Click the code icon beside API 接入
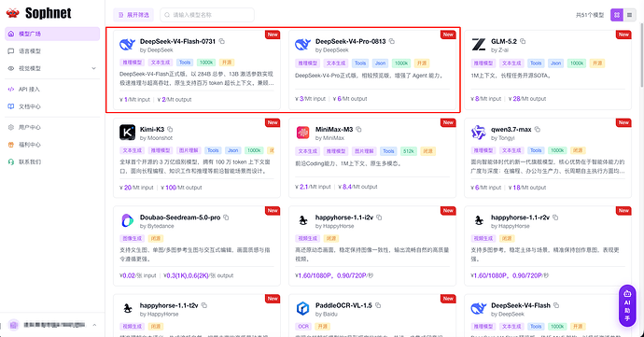The image size is (644, 337). 11,90
